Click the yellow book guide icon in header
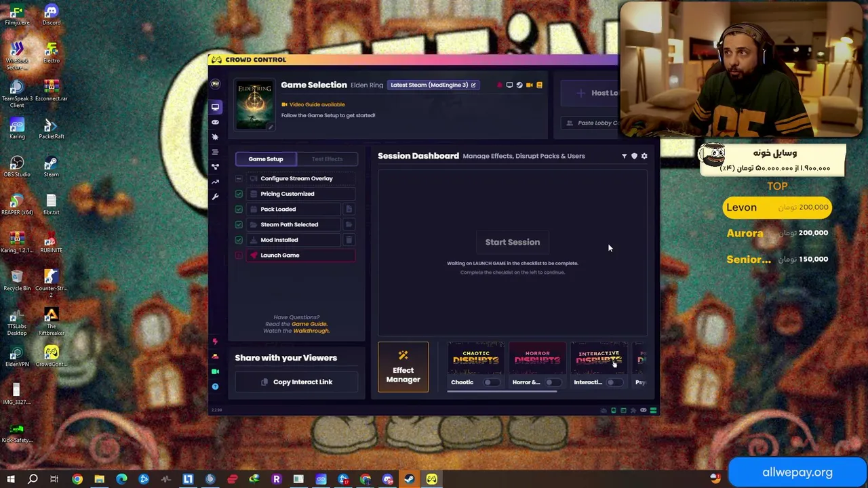The height and width of the screenshot is (488, 868). click(x=539, y=85)
